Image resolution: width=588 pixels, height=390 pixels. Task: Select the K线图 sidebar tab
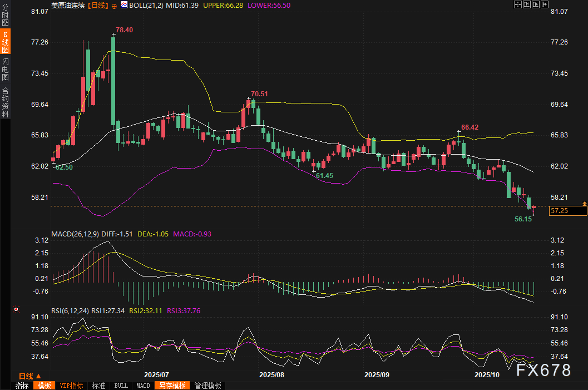tap(5, 42)
